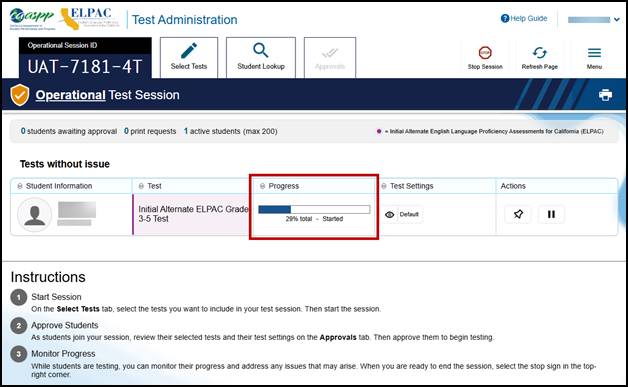Click the orange shield checkmark icon
The image size is (628, 387).
pyautogui.click(x=20, y=95)
